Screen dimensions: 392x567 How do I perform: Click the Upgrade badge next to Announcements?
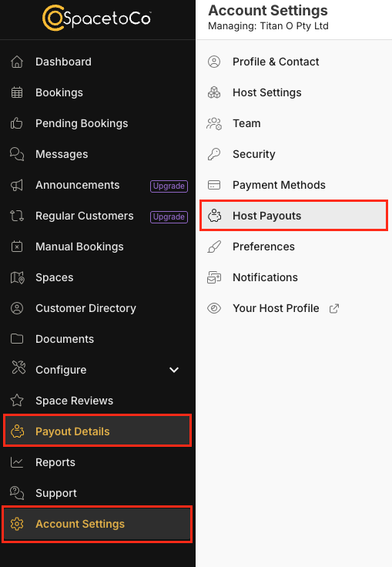pos(169,186)
